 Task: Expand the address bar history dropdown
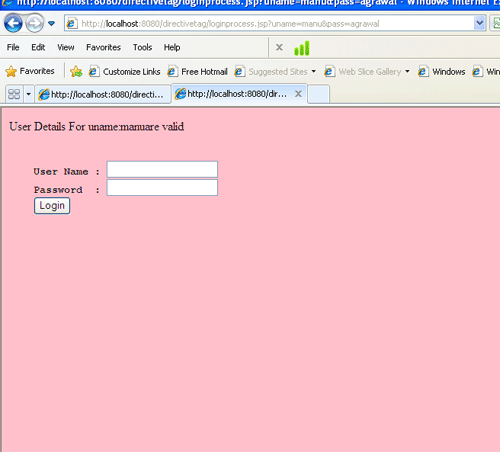479,23
